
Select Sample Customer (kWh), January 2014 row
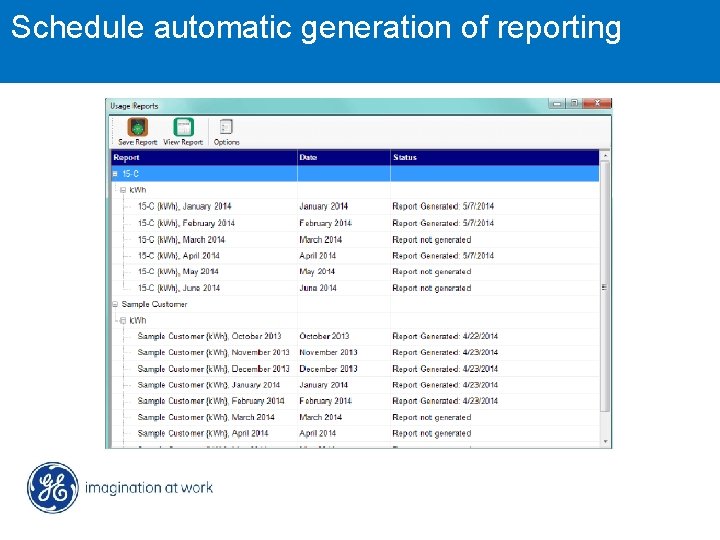coord(355,385)
